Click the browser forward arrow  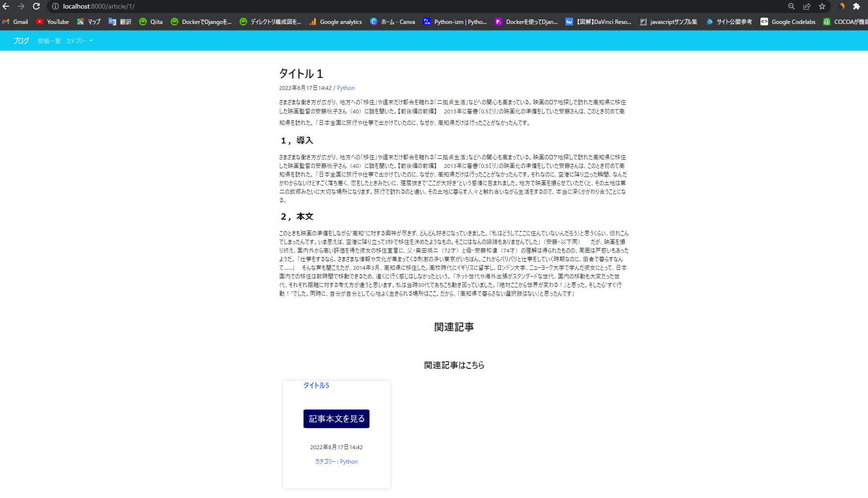click(21, 6)
